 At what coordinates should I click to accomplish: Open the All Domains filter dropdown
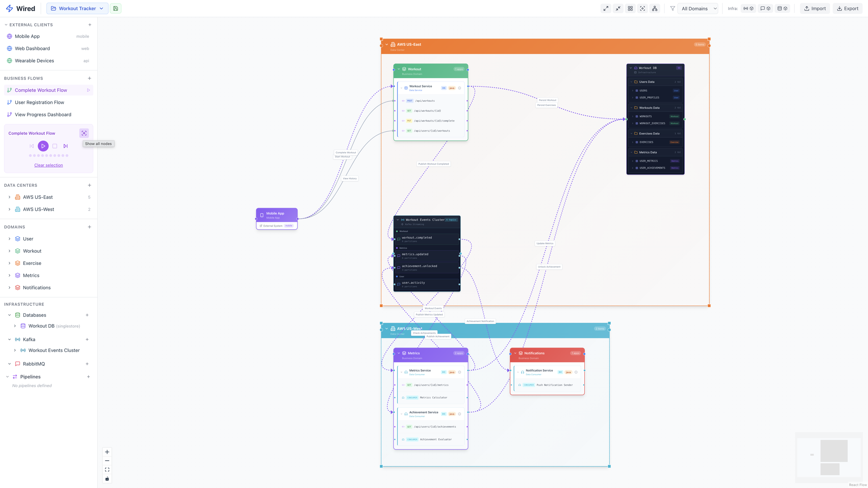699,9
